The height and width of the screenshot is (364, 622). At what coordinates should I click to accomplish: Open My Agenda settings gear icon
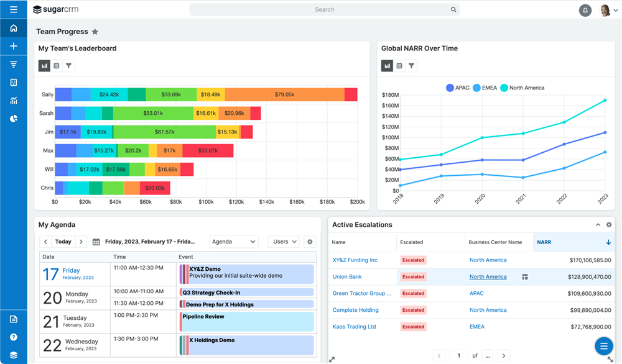tap(310, 242)
